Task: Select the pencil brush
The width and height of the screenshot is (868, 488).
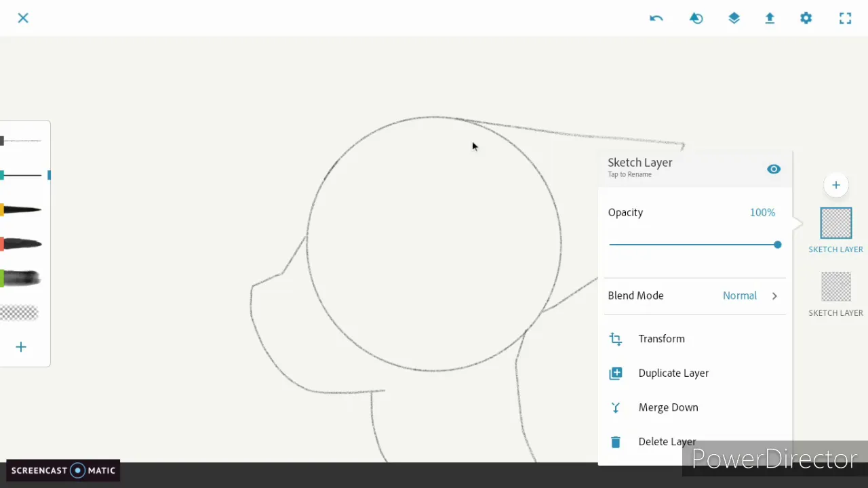Action: click(22, 140)
